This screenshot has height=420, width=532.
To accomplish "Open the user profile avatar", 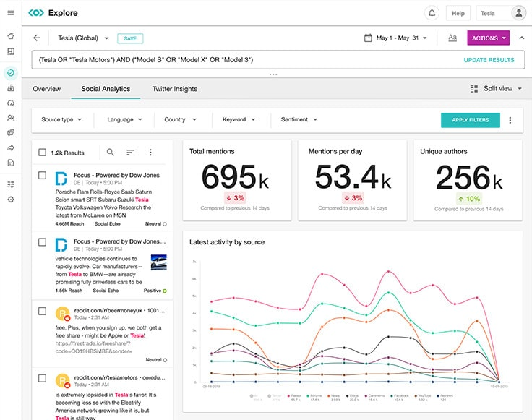I will tap(519, 13).
